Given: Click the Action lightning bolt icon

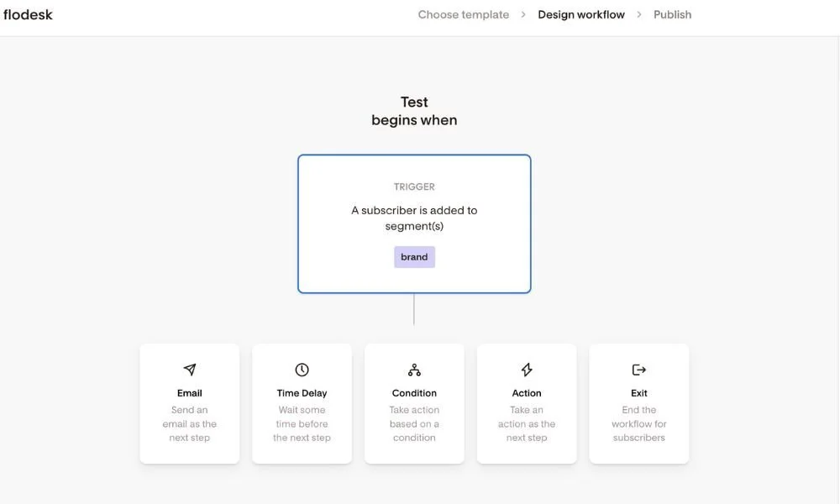Looking at the screenshot, I should point(527,370).
